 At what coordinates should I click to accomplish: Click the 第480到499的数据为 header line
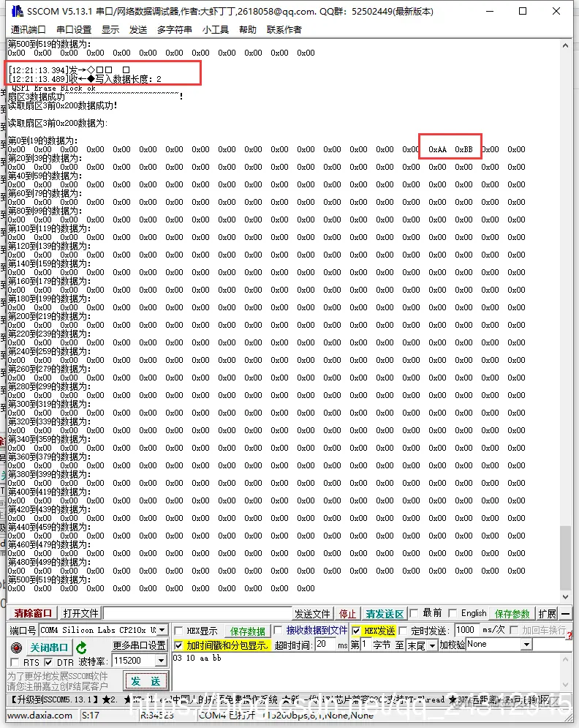point(50,562)
